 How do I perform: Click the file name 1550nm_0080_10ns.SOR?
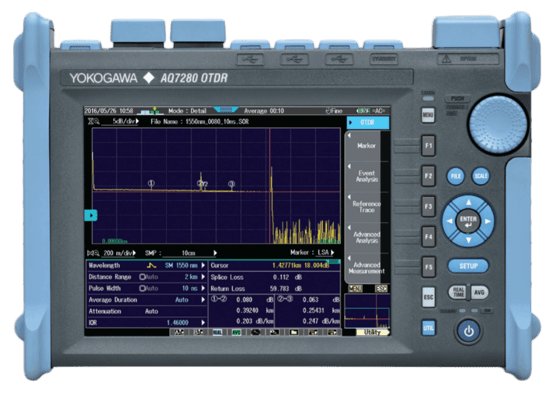coord(217,122)
